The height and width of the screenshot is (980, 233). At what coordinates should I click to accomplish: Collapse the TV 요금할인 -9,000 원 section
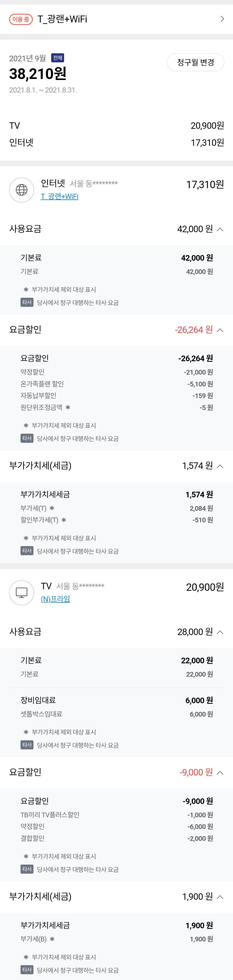coord(220,772)
